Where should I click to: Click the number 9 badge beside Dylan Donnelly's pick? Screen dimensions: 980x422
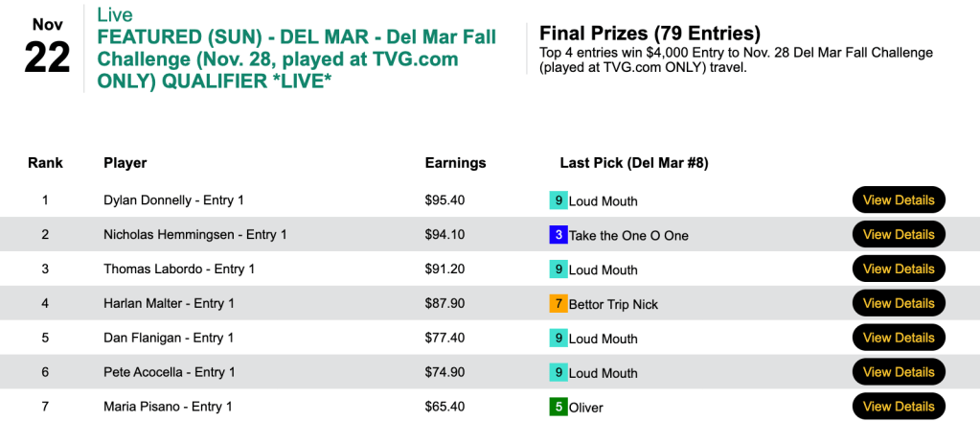pos(558,200)
